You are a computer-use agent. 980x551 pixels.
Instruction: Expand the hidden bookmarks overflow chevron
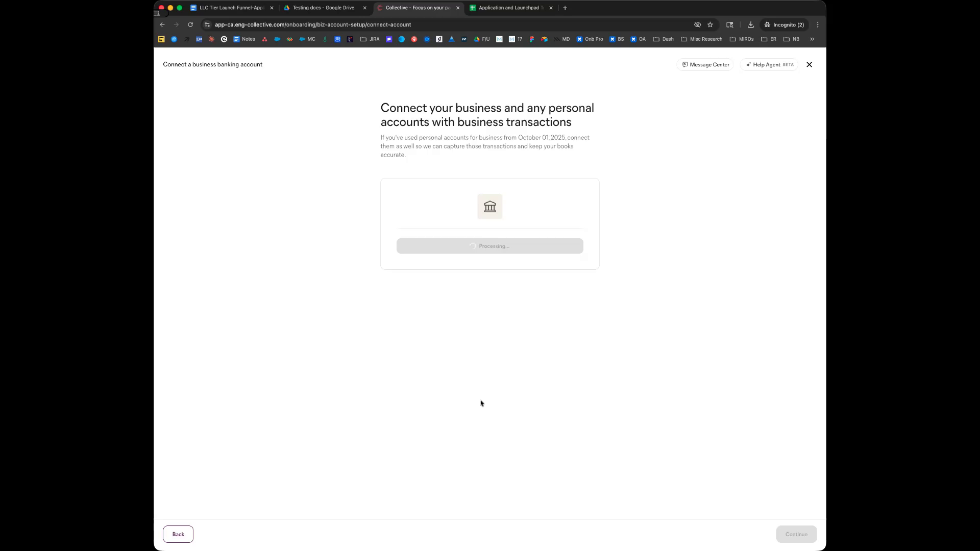pyautogui.click(x=812, y=39)
